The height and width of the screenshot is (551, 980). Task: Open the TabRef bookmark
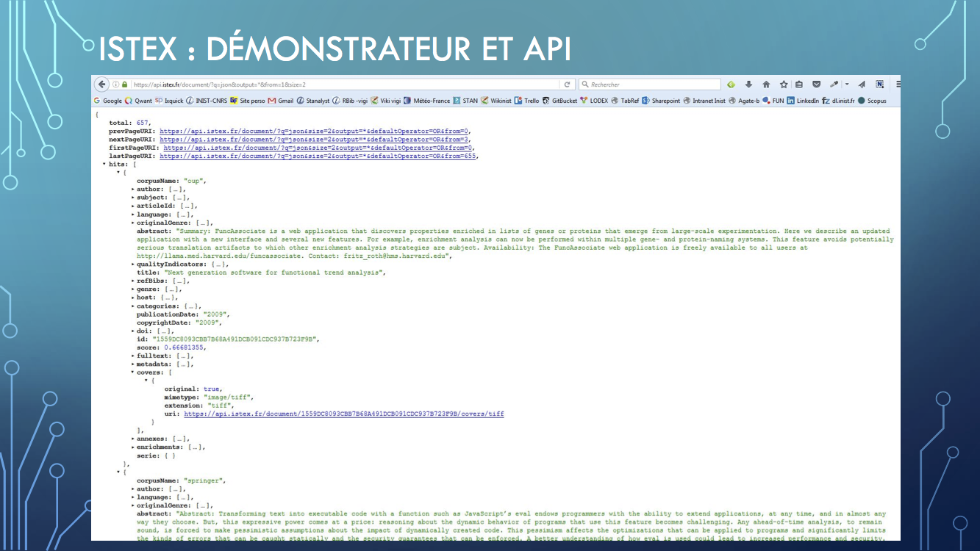pyautogui.click(x=625, y=101)
